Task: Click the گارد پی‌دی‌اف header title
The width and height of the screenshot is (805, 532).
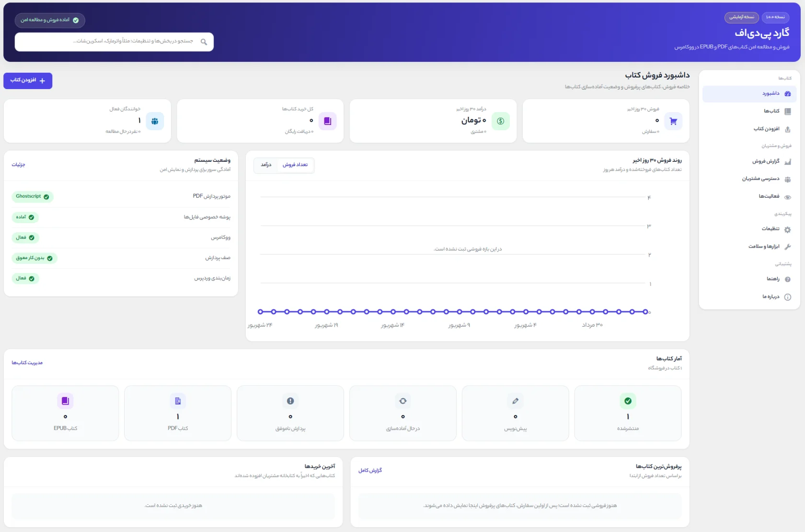Action: tap(762, 33)
